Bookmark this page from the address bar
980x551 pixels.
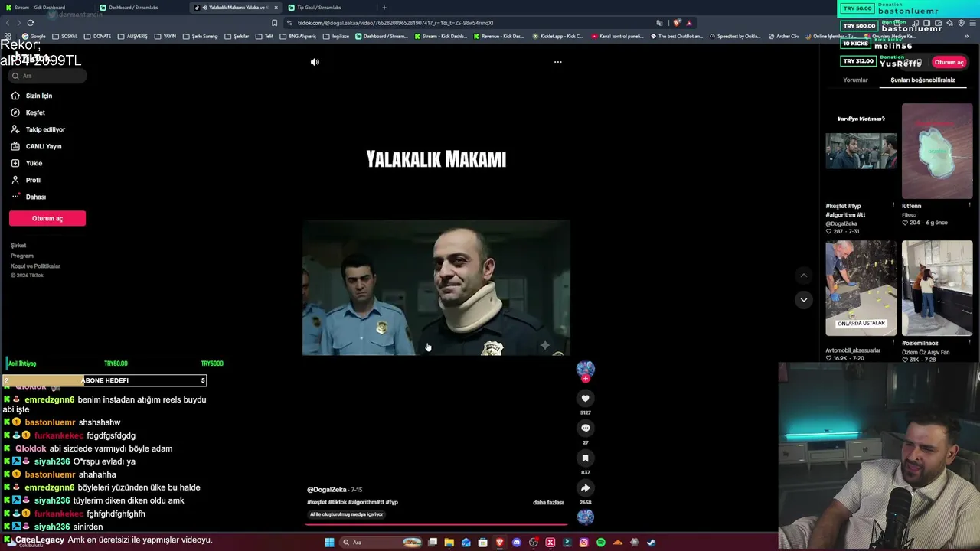coord(275,23)
